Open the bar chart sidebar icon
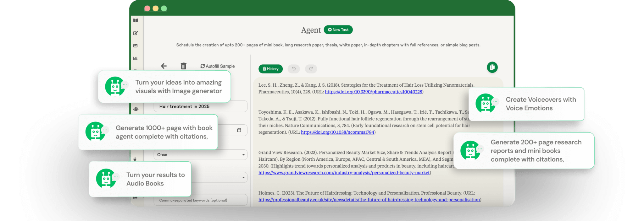 click(x=136, y=58)
